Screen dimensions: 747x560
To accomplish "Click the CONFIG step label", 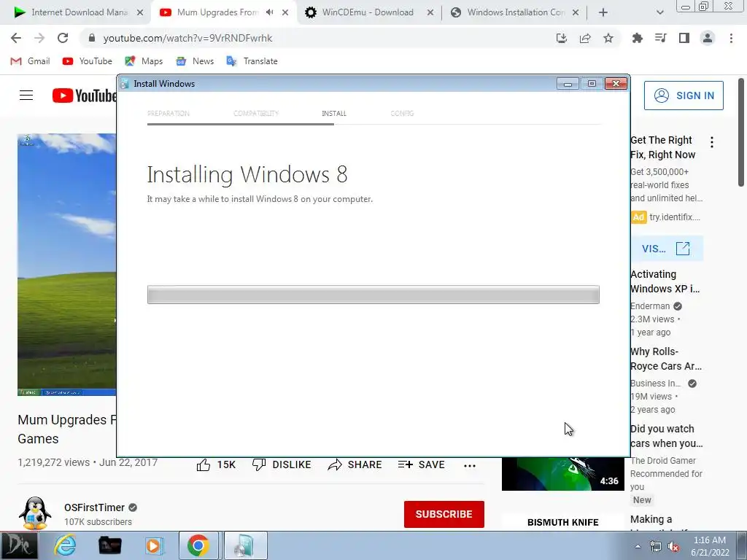I will (402, 113).
